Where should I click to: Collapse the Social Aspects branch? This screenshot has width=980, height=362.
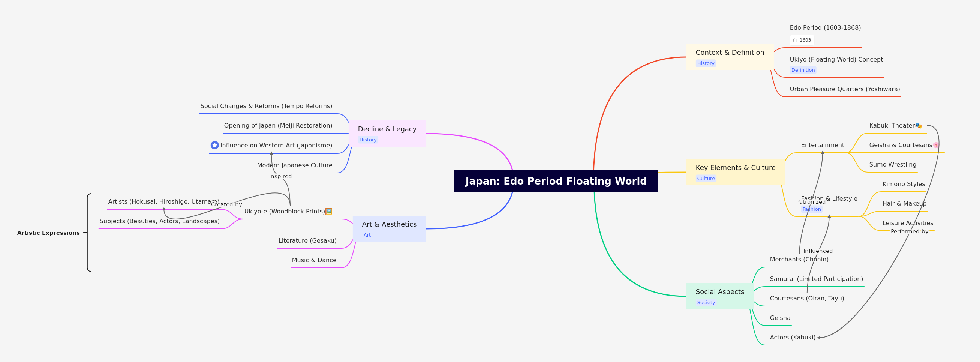tap(719, 291)
